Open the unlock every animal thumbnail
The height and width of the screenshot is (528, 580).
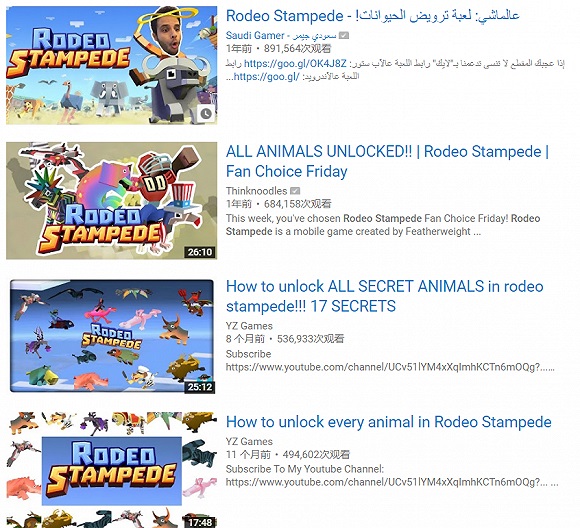click(x=111, y=470)
